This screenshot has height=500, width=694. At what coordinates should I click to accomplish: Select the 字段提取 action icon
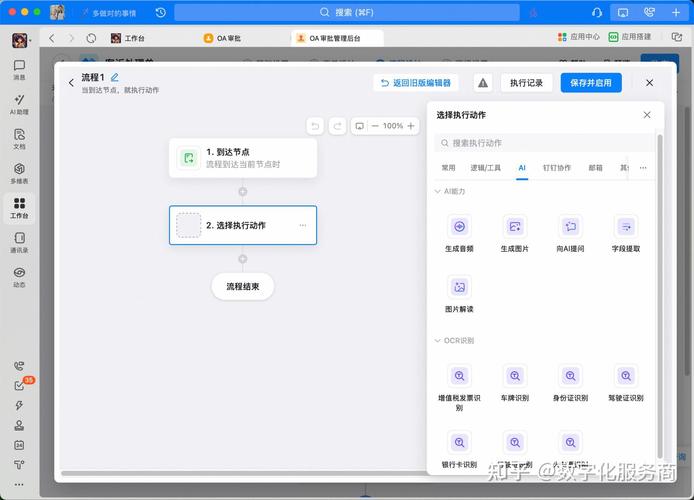[x=626, y=227]
